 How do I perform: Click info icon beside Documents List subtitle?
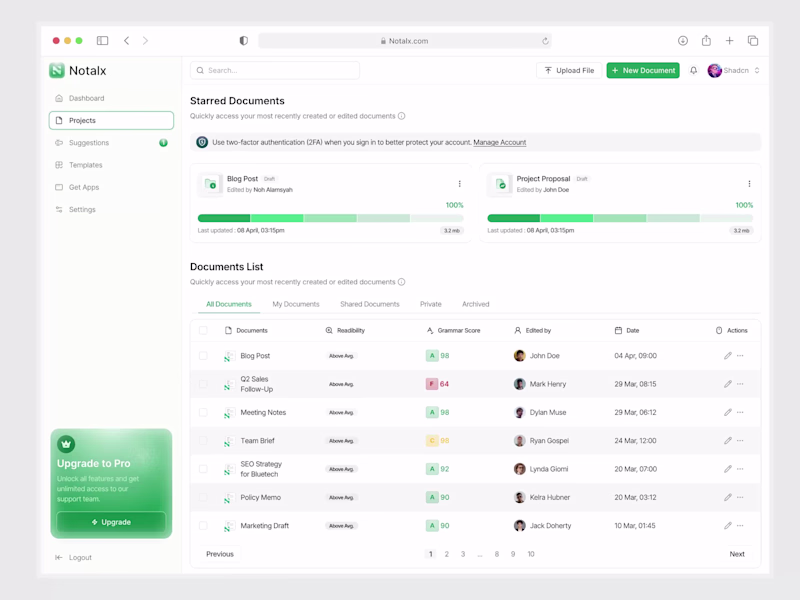402,282
